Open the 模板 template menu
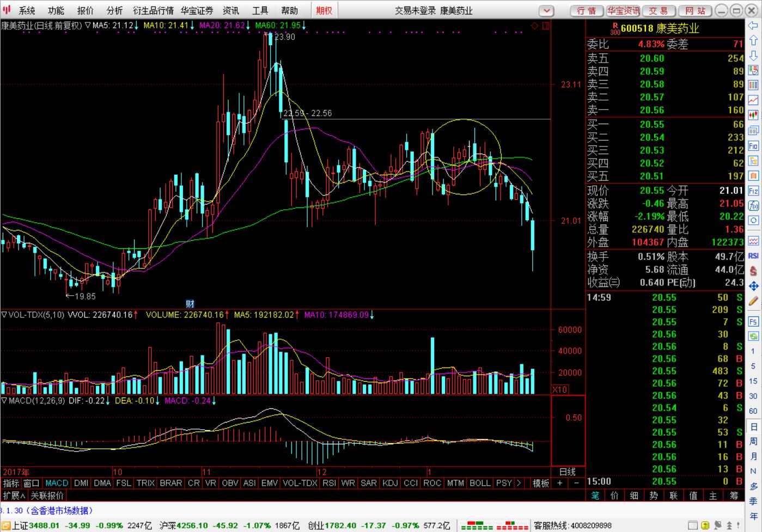The height and width of the screenshot is (532, 762). tap(541, 483)
